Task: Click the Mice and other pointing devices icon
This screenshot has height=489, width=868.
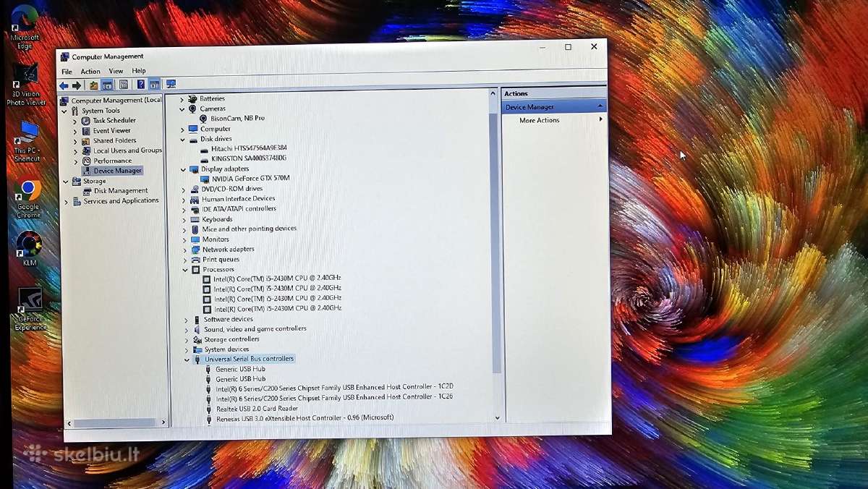Action: 195,229
